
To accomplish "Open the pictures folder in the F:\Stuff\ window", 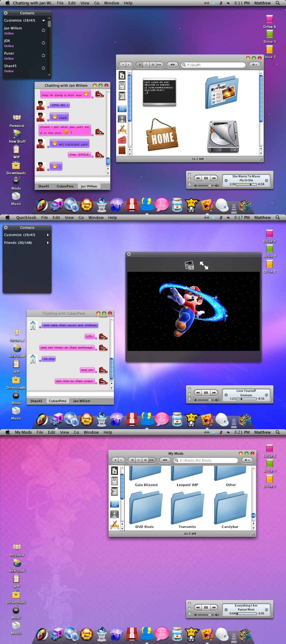I will pyautogui.click(x=222, y=92).
